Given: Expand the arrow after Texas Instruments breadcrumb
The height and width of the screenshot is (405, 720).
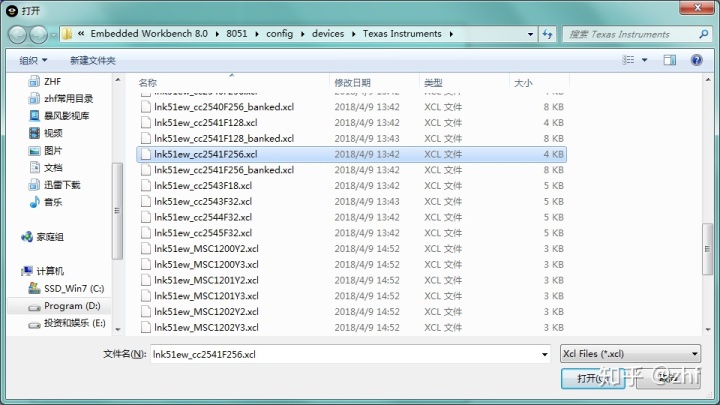Looking at the screenshot, I should tap(451, 34).
